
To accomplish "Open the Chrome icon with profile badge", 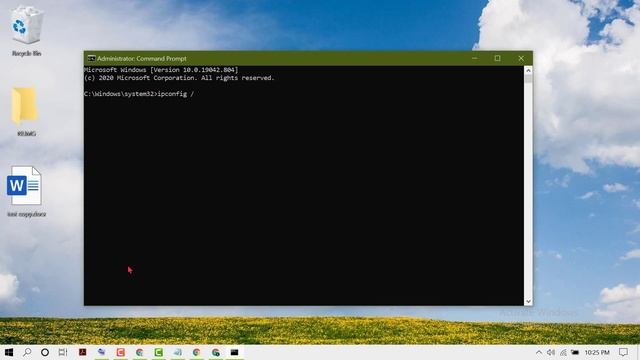I will [x=216, y=352].
